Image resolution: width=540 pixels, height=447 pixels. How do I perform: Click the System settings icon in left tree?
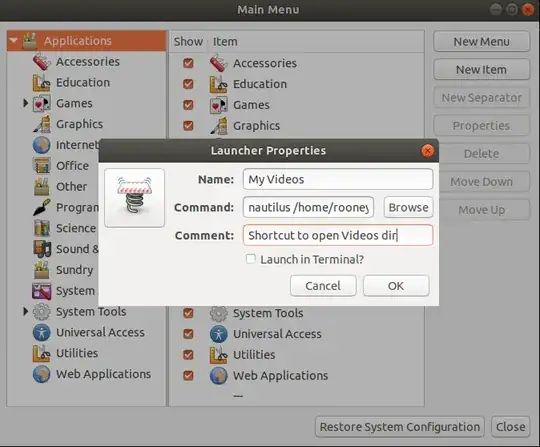(42, 291)
